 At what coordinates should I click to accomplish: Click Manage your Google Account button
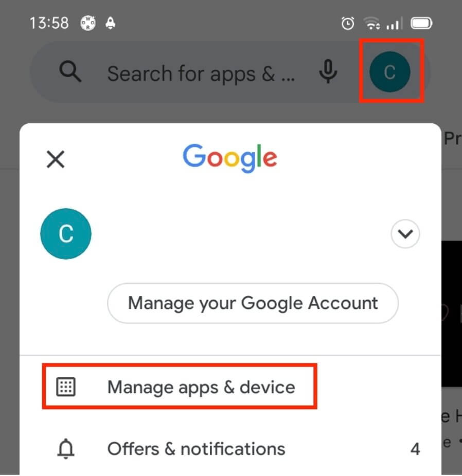pos(253,303)
